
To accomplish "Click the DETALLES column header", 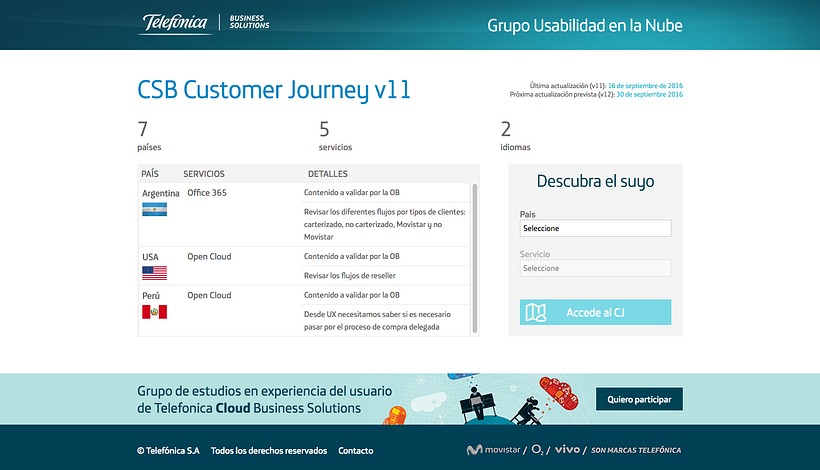I will click(x=327, y=174).
